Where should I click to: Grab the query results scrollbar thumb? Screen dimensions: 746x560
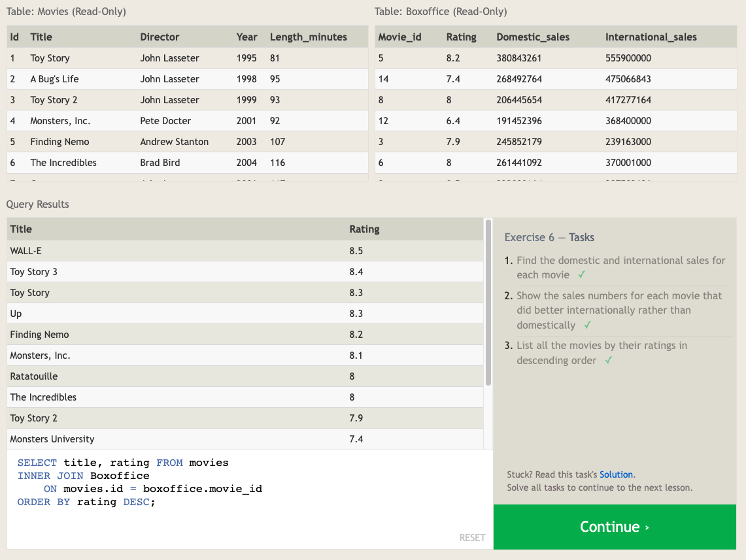click(488, 303)
